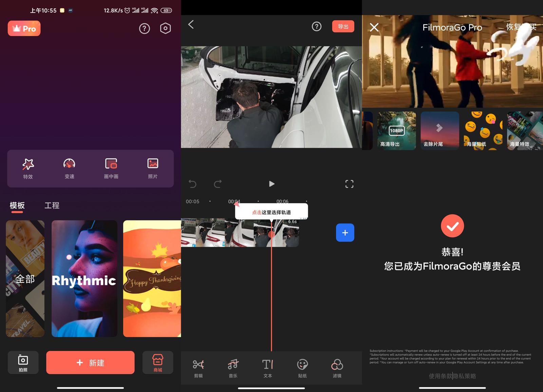Tap the Pro crown badge

[24, 28]
